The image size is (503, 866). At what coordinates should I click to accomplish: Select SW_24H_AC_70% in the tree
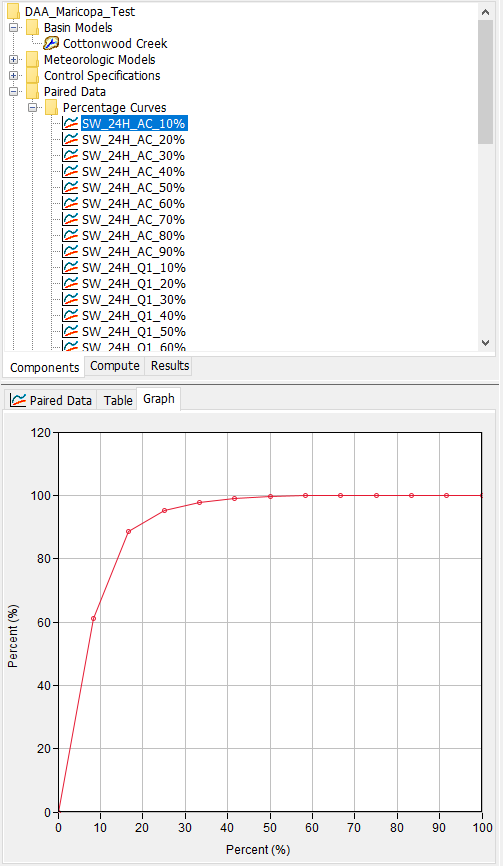coord(133,220)
